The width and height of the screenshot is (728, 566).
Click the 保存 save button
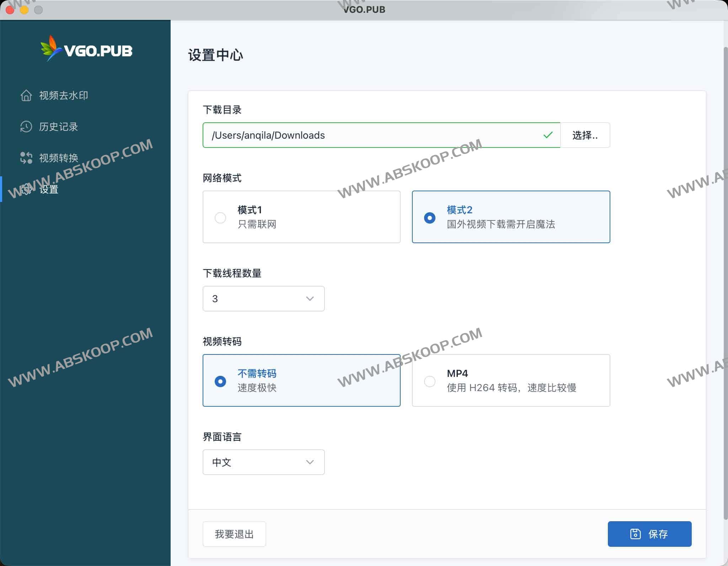click(649, 534)
